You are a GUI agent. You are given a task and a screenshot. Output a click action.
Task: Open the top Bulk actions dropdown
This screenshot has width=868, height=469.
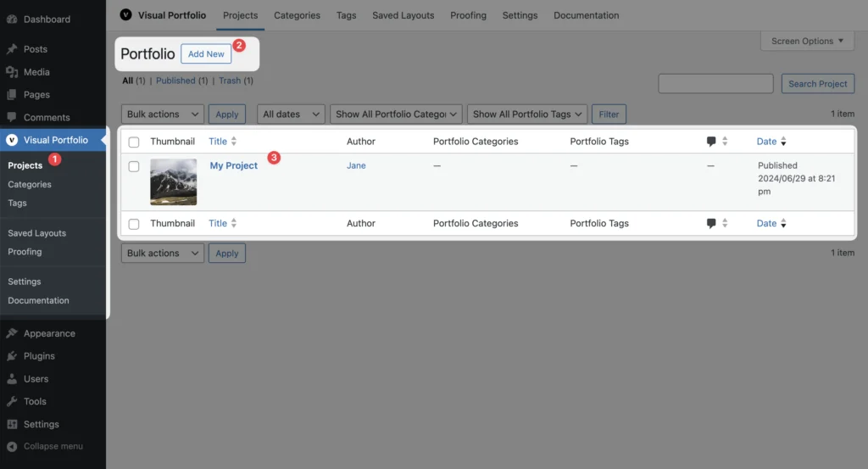(x=162, y=114)
